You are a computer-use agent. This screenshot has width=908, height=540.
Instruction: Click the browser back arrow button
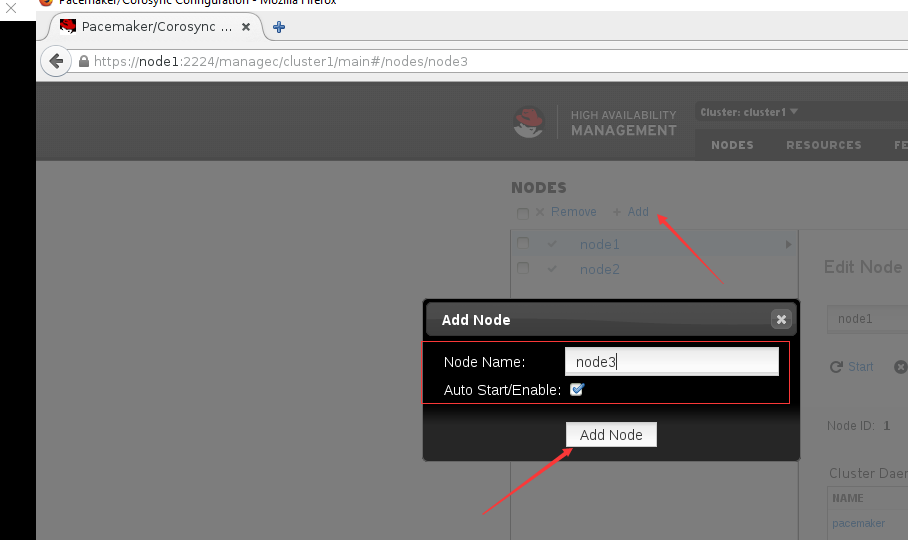click(x=56, y=61)
